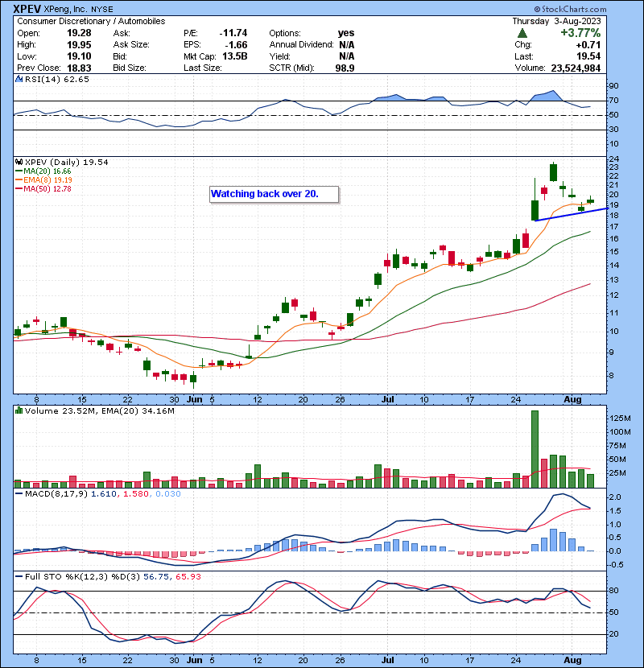Click the SCTR (Mid) value 98.9
The image size is (644, 668).
tap(345, 68)
